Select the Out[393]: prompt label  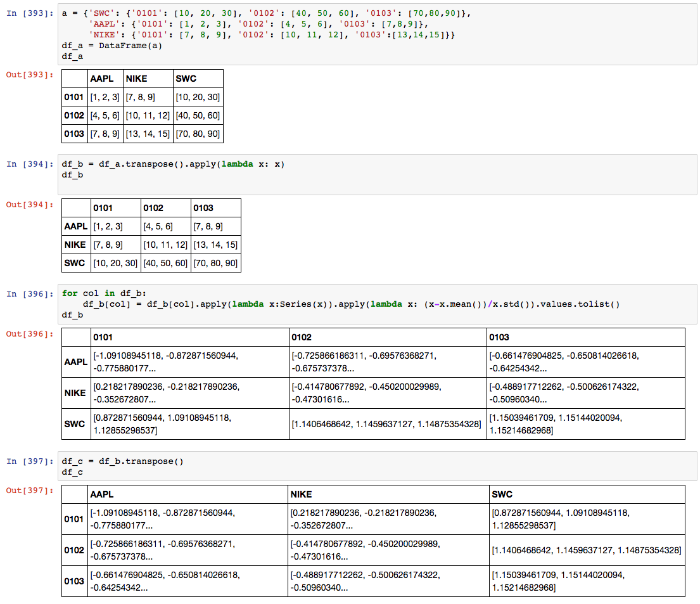click(30, 75)
